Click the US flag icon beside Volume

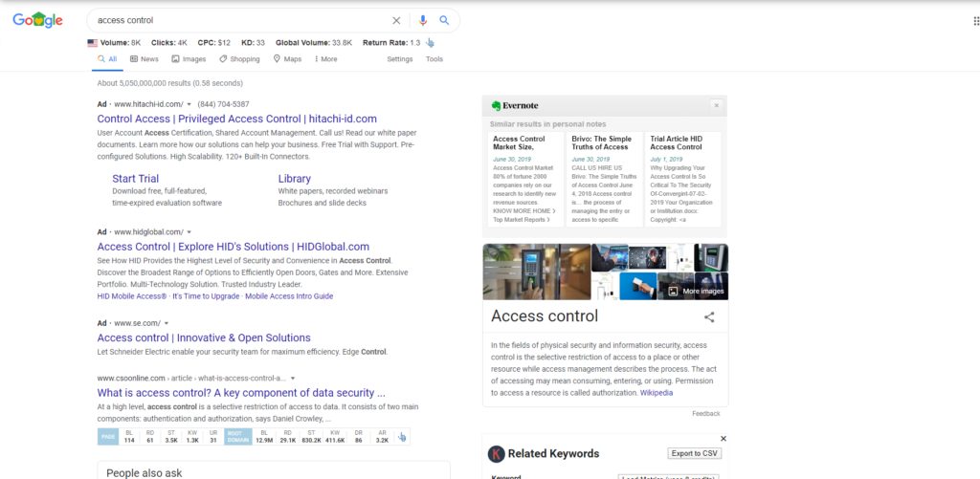coord(93,43)
